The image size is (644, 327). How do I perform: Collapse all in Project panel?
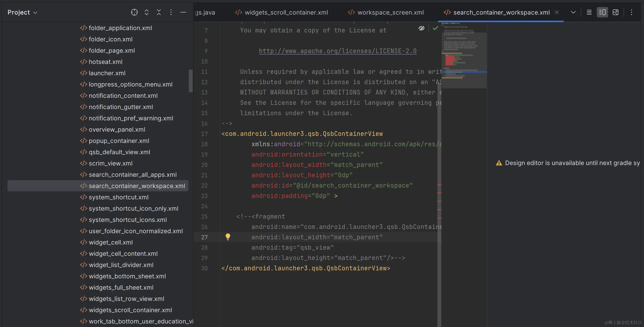click(x=159, y=12)
